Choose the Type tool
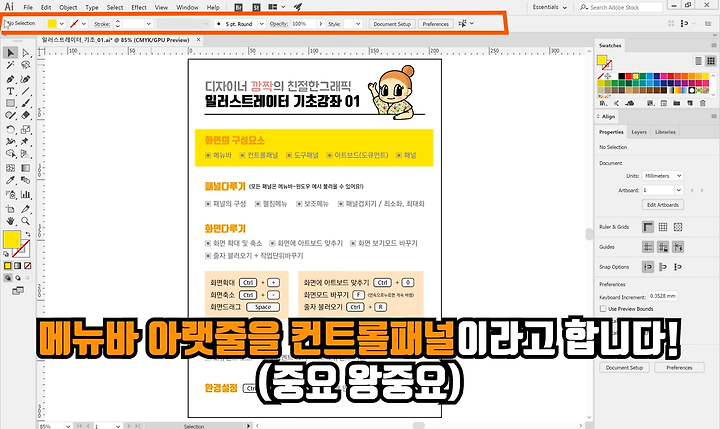720x429 pixels. [11, 91]
